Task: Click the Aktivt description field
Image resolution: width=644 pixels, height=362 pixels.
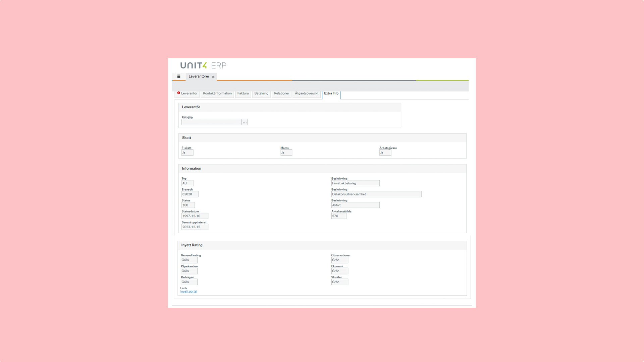Action: tap(355, 205)
